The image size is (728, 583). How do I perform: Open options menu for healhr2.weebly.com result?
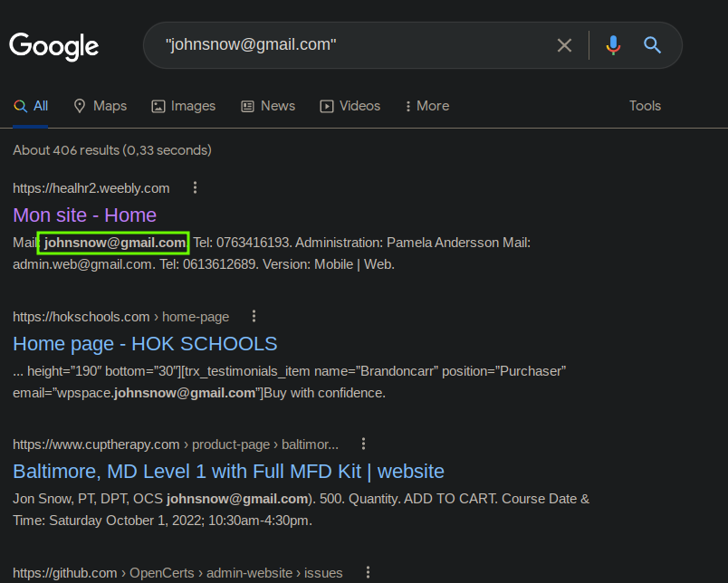click(x=195, y=187)
